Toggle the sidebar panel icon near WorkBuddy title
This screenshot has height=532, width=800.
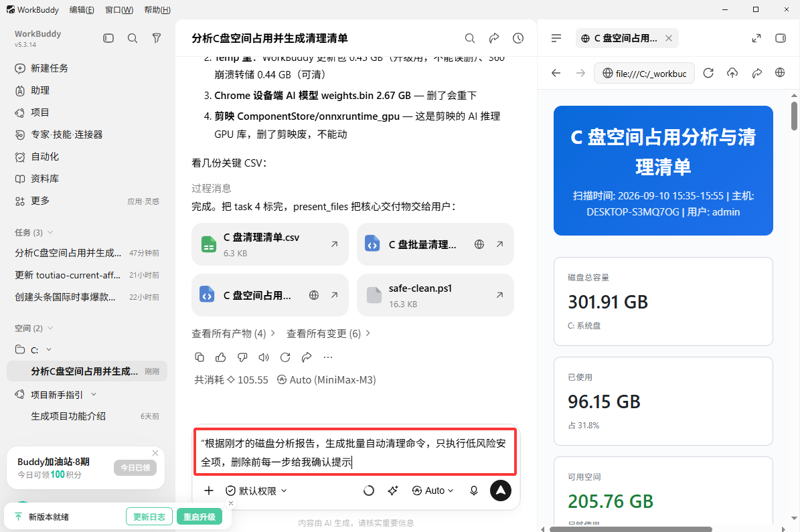pyautogui.click(x=108, y=38)
